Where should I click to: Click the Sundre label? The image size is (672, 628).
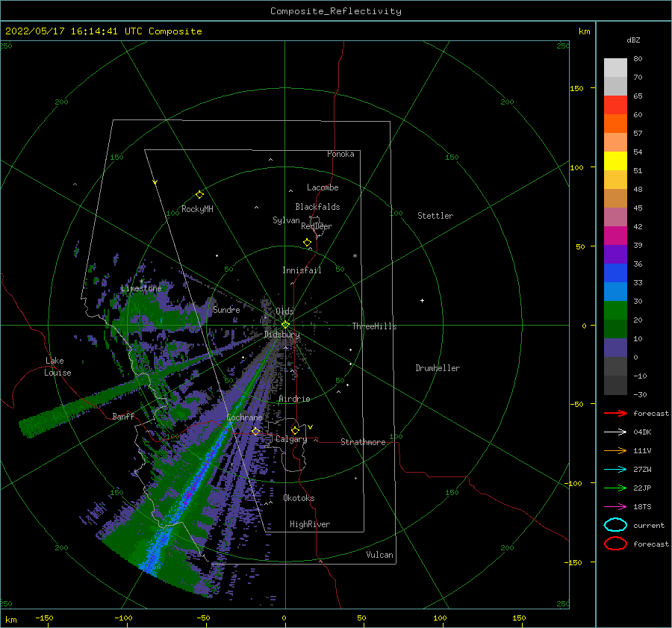point(226,309)
